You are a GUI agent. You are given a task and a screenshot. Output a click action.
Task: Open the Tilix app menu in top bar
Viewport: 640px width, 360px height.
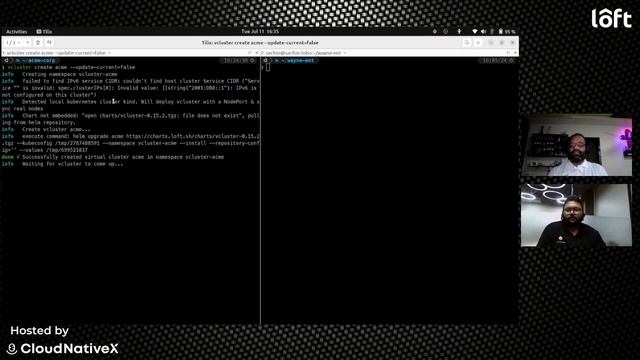click(x=44, y=31)
